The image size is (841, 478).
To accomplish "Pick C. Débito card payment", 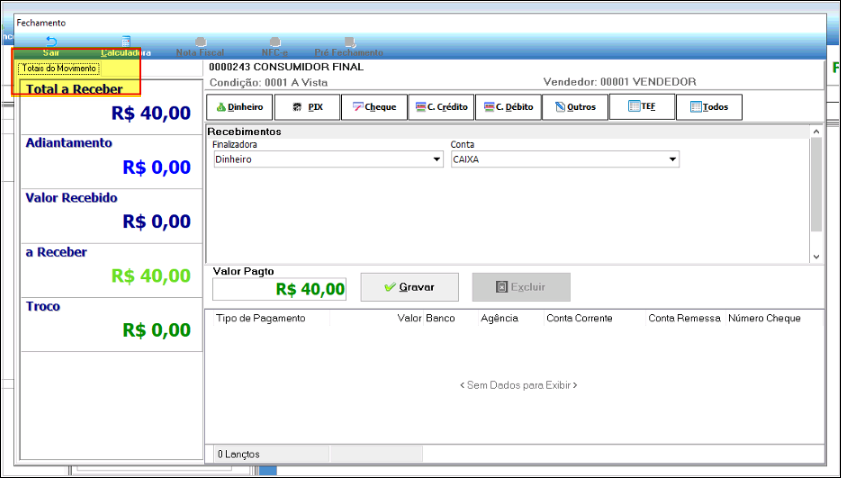I will [507, 107].
